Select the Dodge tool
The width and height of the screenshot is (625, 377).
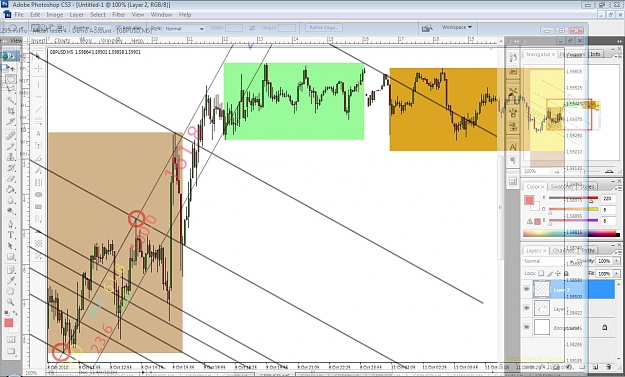[10, 211]
